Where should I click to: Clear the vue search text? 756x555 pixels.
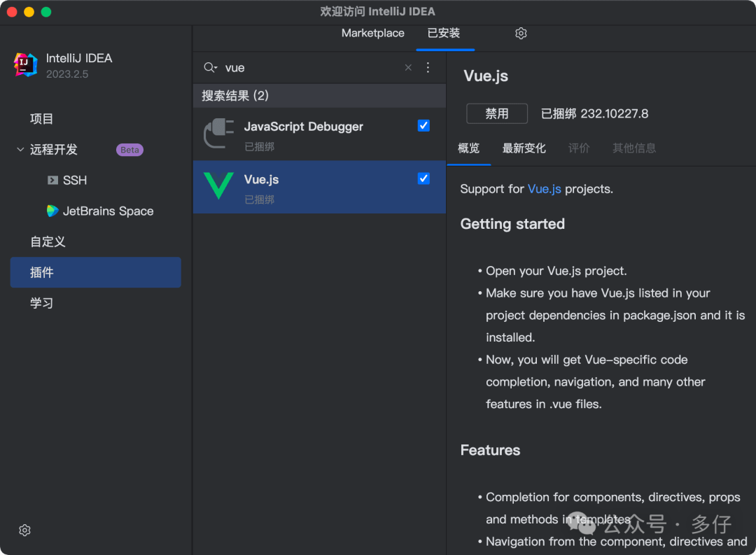click(408, 68)
